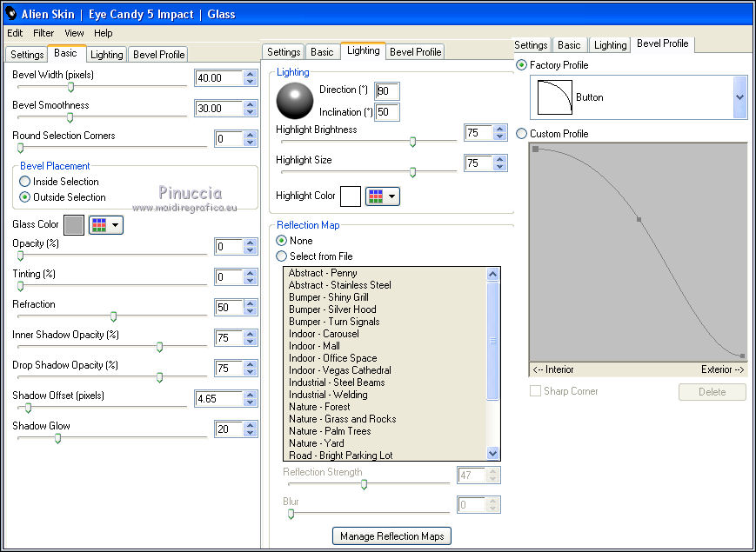Select Nature - Forest in the reflection list

[319, 407]
